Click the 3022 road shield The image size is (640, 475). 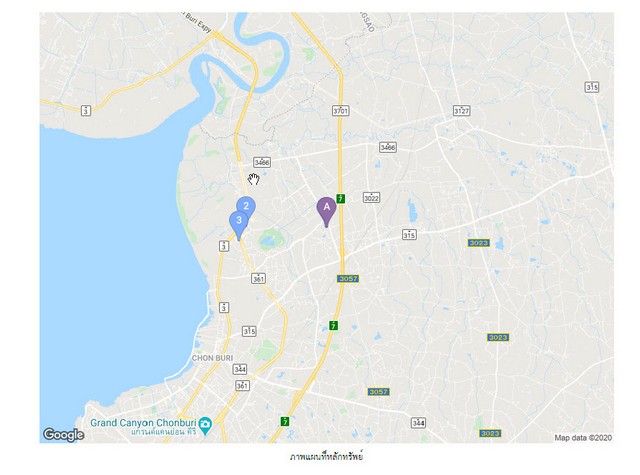click(371, 198)
